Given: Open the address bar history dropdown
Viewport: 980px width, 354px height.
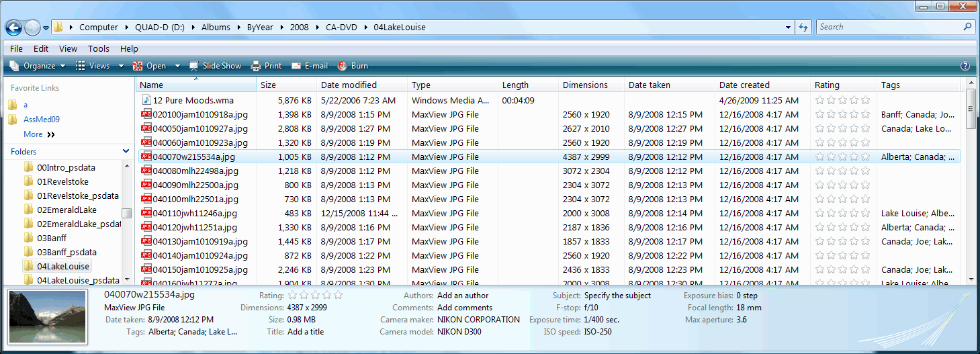Looking at the screenshot, I should point(789,28).
